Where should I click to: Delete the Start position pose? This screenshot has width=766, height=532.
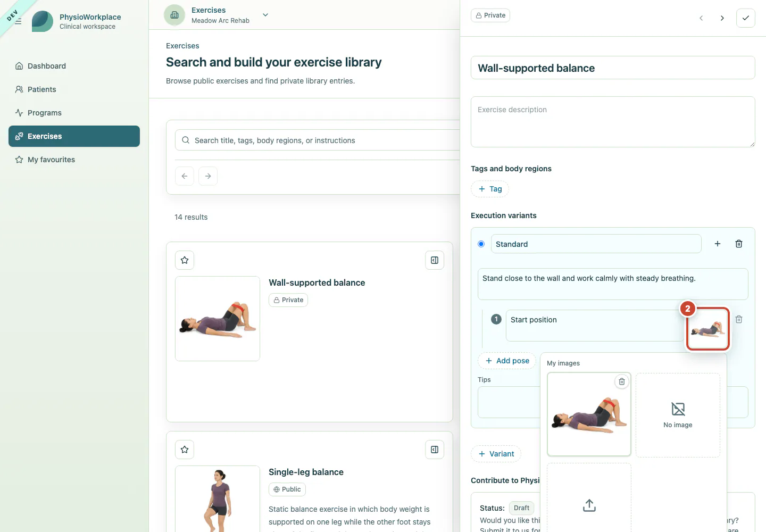pyautogui.click(x=739, y=319)
